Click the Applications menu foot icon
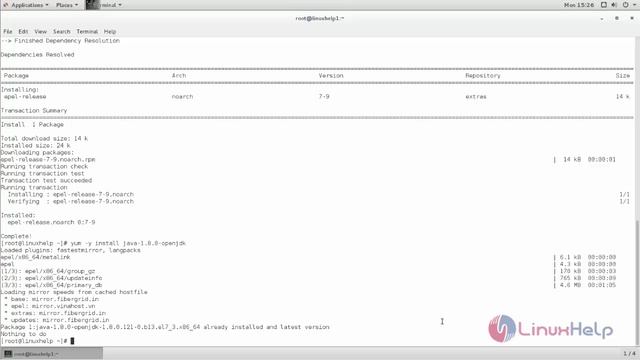The image size is (640, 360). 6,5
